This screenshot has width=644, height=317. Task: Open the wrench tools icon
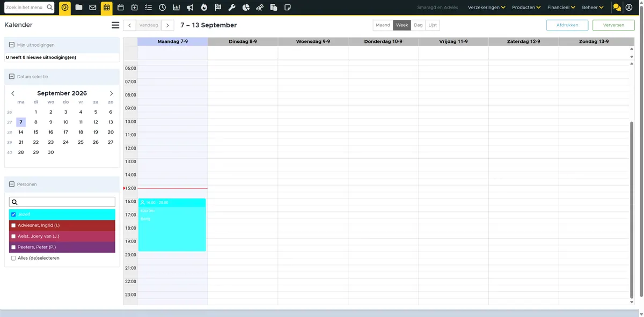[232, 8]
